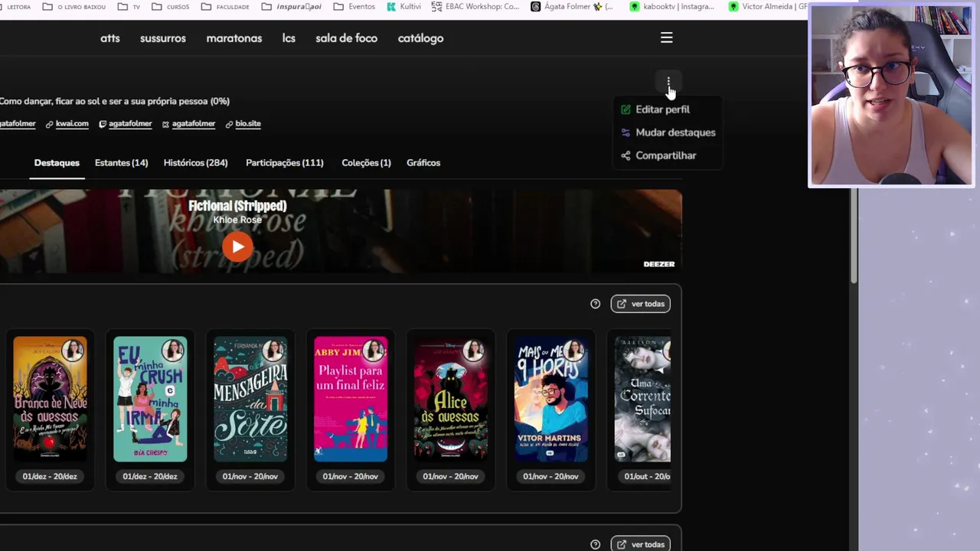The width and height of the screenshot is (980, 551).
Task: Click '01/out - 20/o' date under Uma Corrente
Action: click(x=647, y=476)
